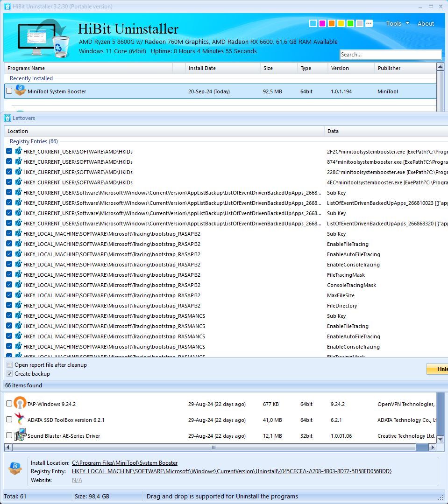Click the Finish button
Image resolution: width=448 pixels, height=504 pixels.
coord(437,369)
